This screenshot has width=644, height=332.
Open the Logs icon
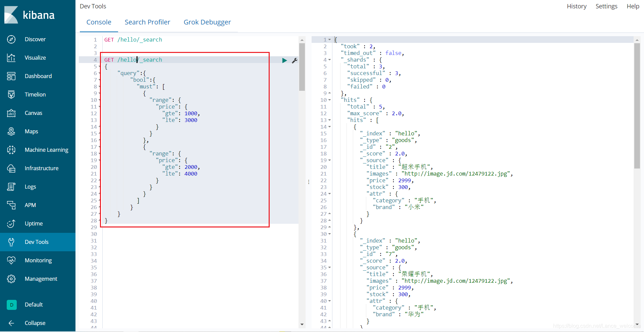tap(11, 187)
